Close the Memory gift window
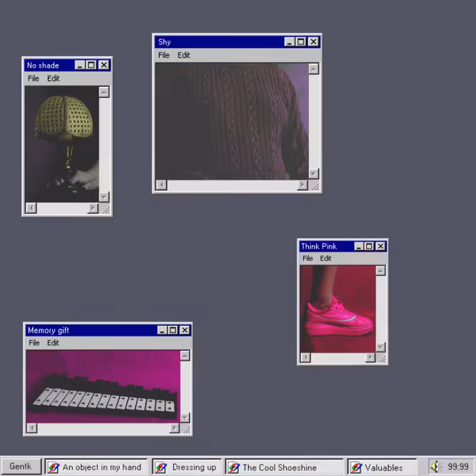The height and width of the screenshot is (476, 476). pos(184,330)
